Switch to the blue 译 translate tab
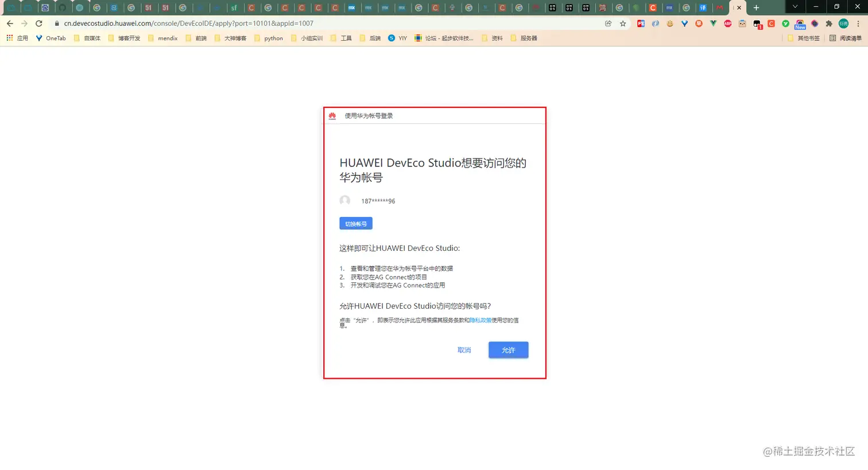 coord(703,7)
